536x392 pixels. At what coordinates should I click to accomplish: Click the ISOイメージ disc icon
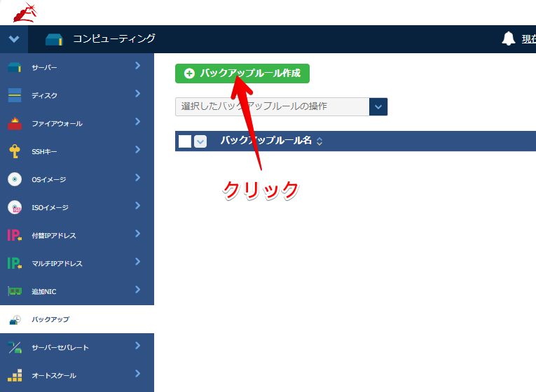(x=15, y=207)
